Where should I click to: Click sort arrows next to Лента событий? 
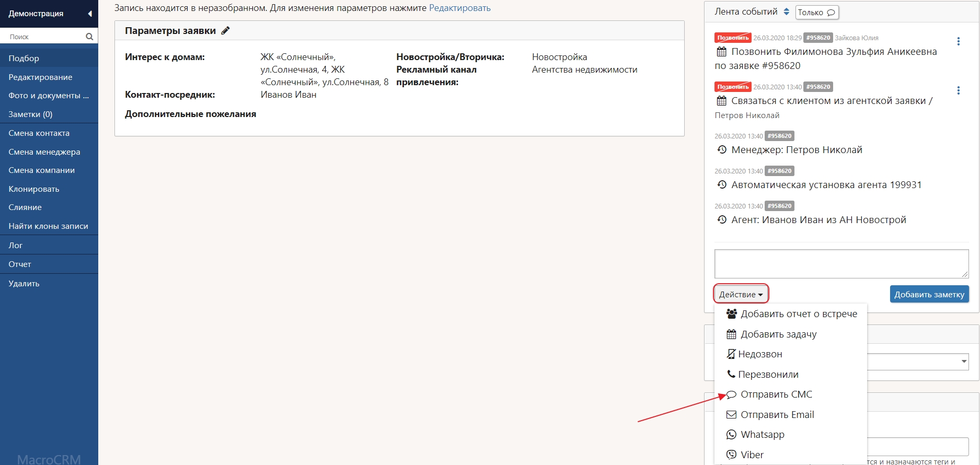[786, 11]
